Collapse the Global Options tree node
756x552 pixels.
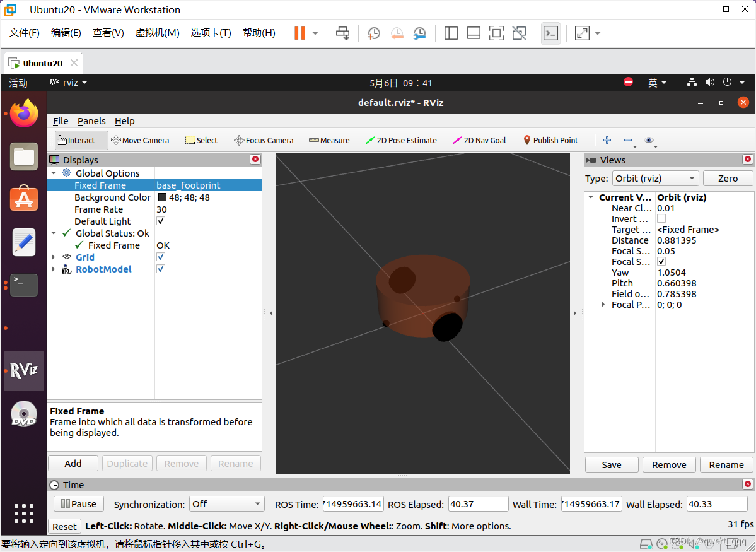coord(54,173)
